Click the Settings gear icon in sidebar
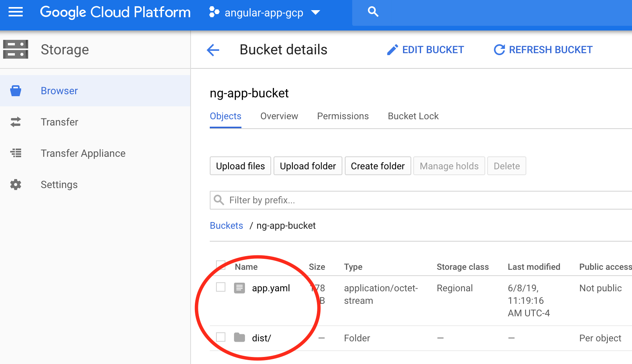Image resolution: width=632 pixels, height=364 pixels. pos(16,185)
